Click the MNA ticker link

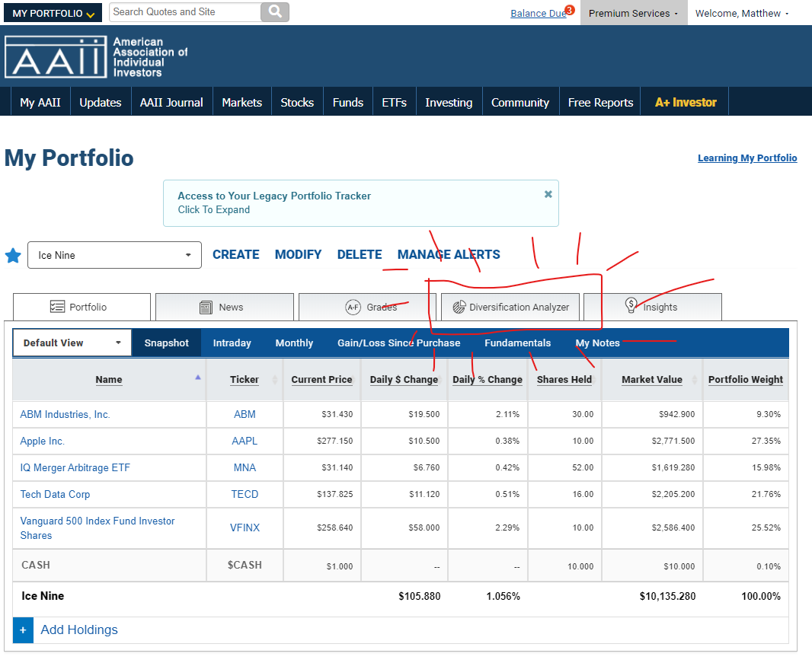[245, 468]
